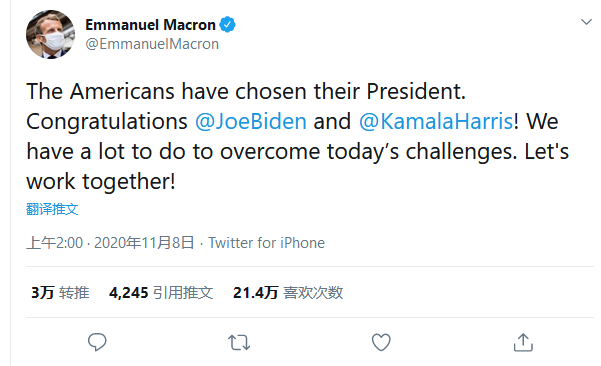Click the retweet arrows icon
Image resolution: width=601 pixels, height=366 pixels.
point(239,343)
